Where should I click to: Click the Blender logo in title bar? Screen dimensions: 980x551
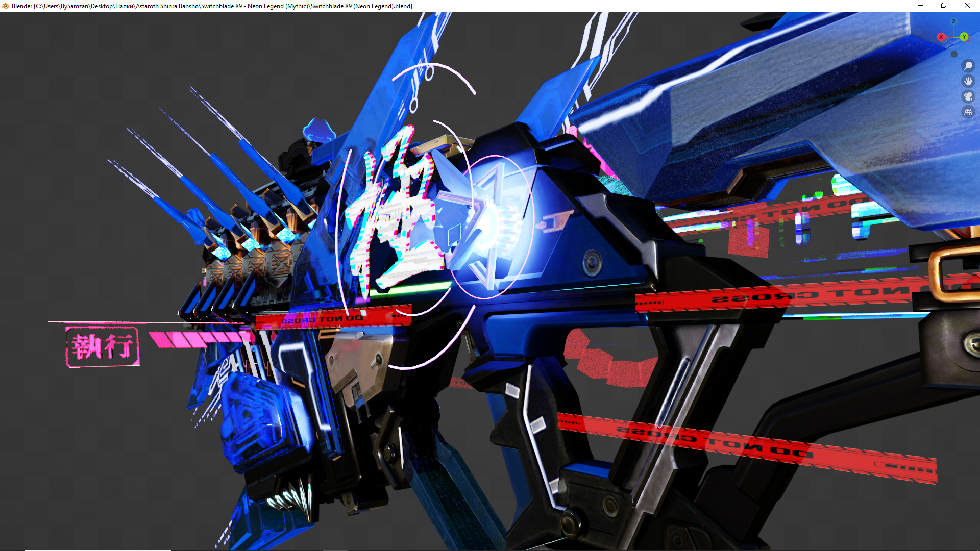pyautogui.click(x=5, y=6)
